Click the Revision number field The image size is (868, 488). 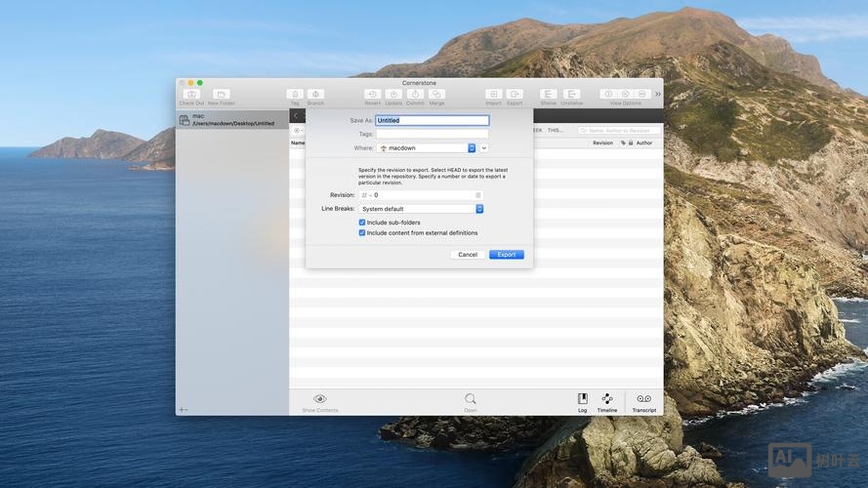[422, 195]
